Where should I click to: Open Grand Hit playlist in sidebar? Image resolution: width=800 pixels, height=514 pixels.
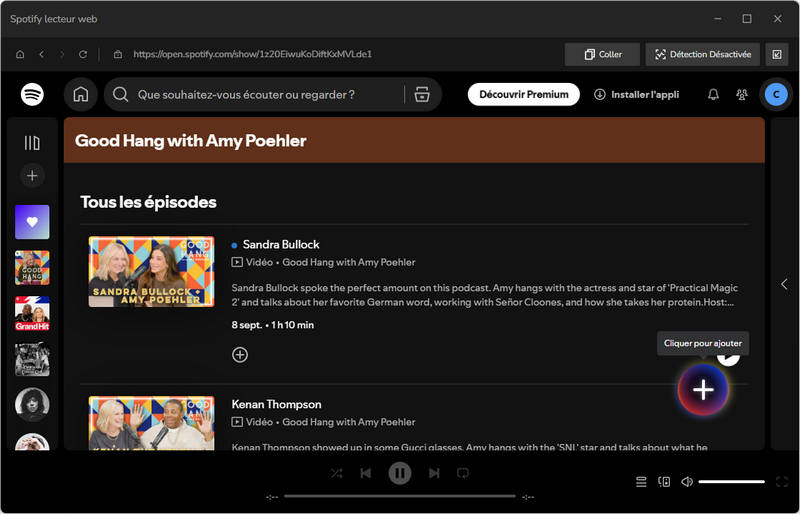(x=32, y=313)
